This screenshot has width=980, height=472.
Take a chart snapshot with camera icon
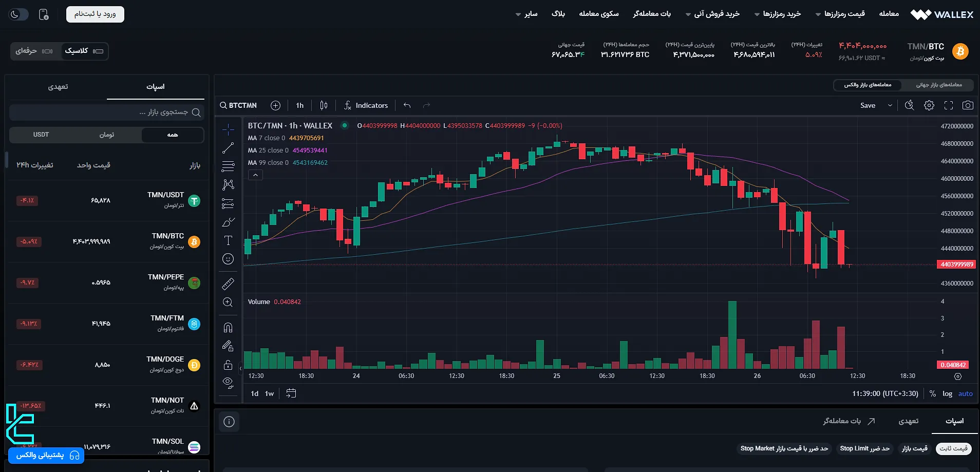click(x=968, y=105)
